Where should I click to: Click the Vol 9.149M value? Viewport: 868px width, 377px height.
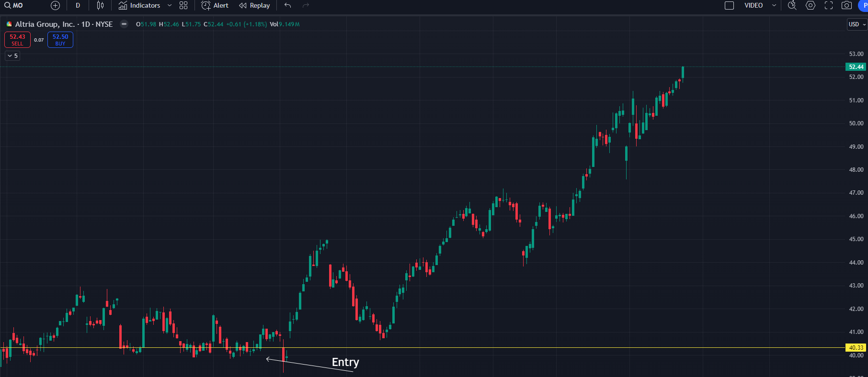click(285, 24)
